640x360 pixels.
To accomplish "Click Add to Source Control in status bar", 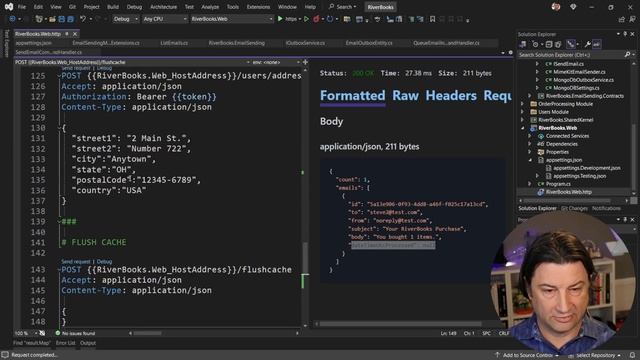I will pos(527,355).
